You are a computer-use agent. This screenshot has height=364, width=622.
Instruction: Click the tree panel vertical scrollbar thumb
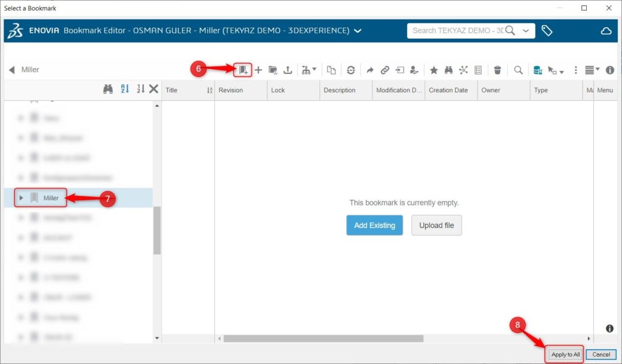click(157, 231)
